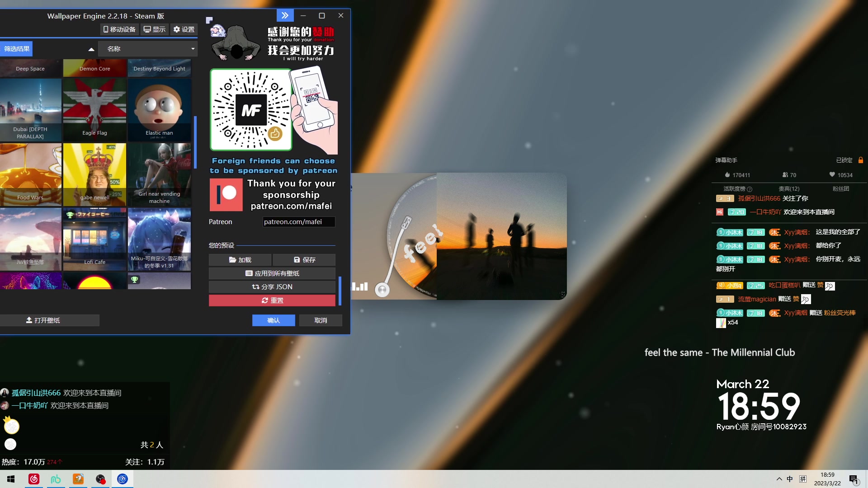The image size is (868, 488).
Task: Switch to the 贵宾(12) tab
Action: (789, 189)
